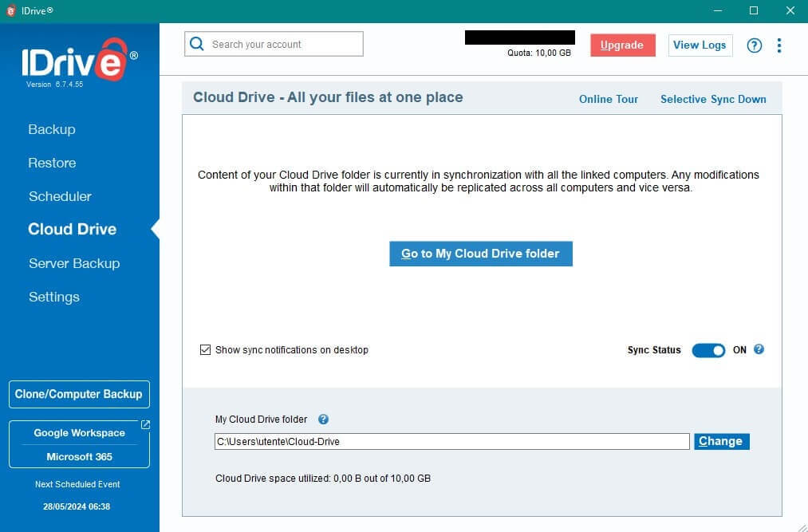Screen dimensions: 808x532
Task: Click the Cloud Drive folder path field
Action: click(x=452, y=441)
